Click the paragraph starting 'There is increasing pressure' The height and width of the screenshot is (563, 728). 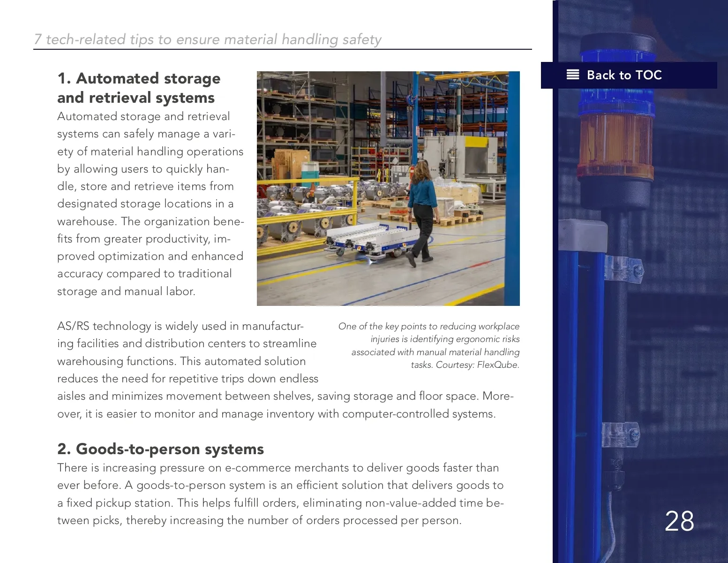click(x=280, y=494)
